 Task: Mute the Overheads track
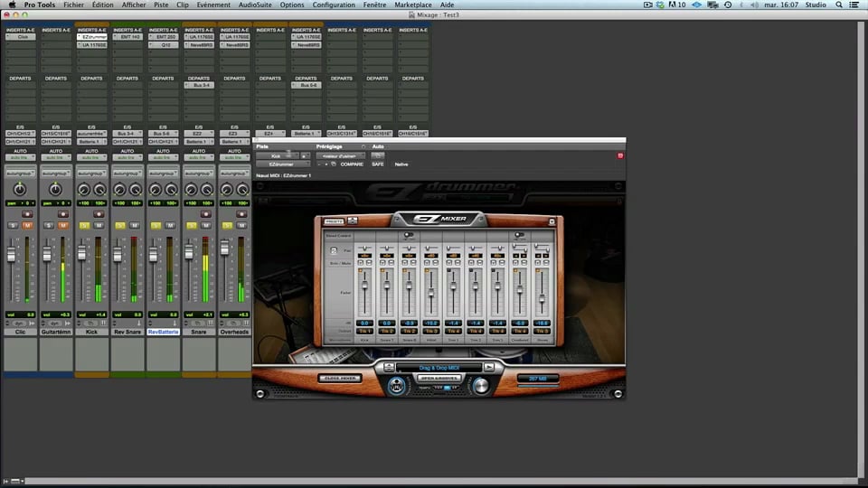(241, 226)
